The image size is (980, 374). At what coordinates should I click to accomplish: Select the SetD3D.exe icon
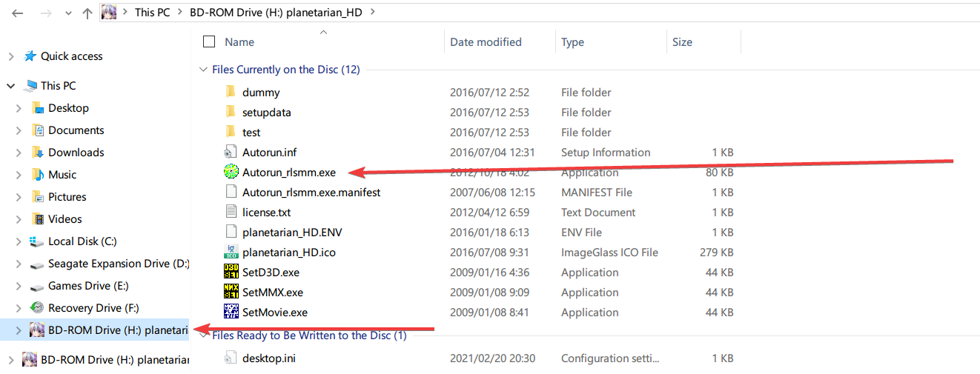231,273
